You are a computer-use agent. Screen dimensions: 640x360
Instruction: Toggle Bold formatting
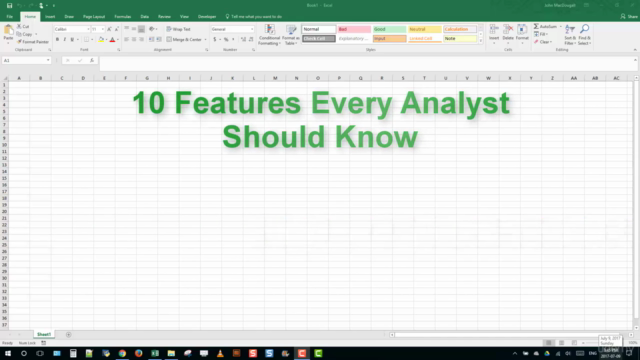(x=57, y=40)
